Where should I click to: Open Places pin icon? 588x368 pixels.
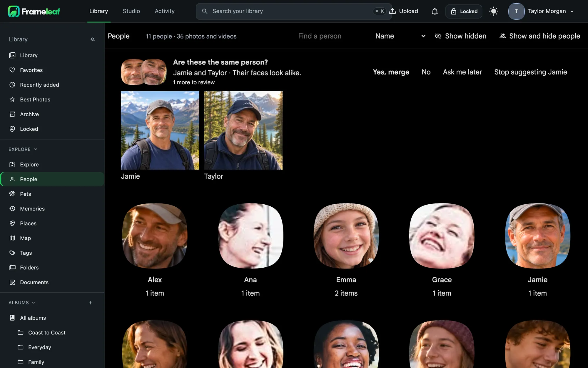click(12, 223)
